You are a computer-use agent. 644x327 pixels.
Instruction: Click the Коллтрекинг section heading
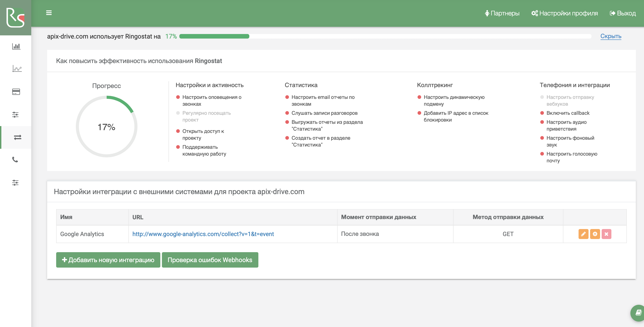click(435, 85)
